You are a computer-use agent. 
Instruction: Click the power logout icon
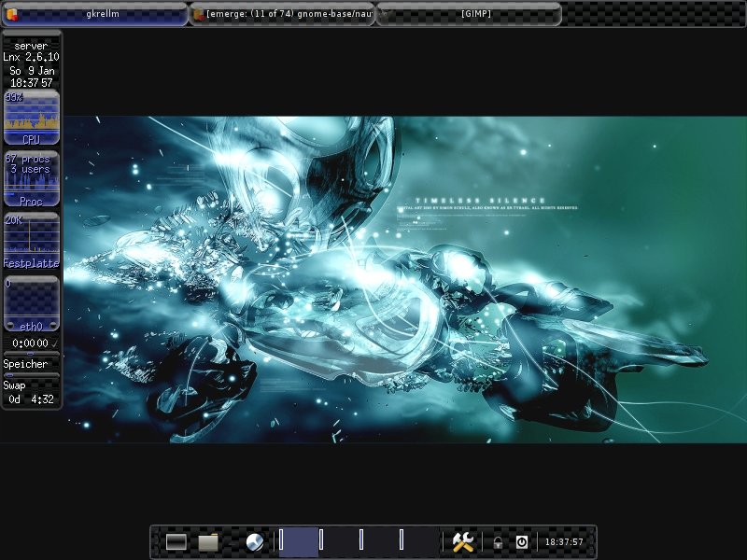(522, 542)
